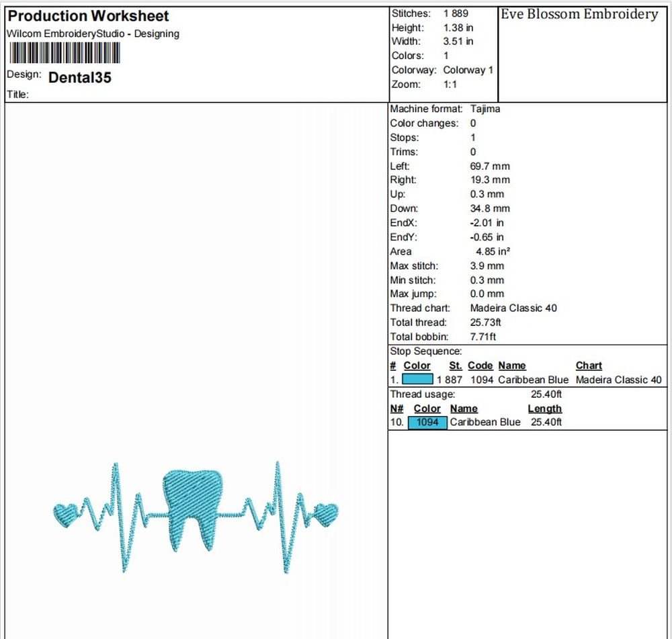Click the 'Title:' label

(x=17, y=95)
